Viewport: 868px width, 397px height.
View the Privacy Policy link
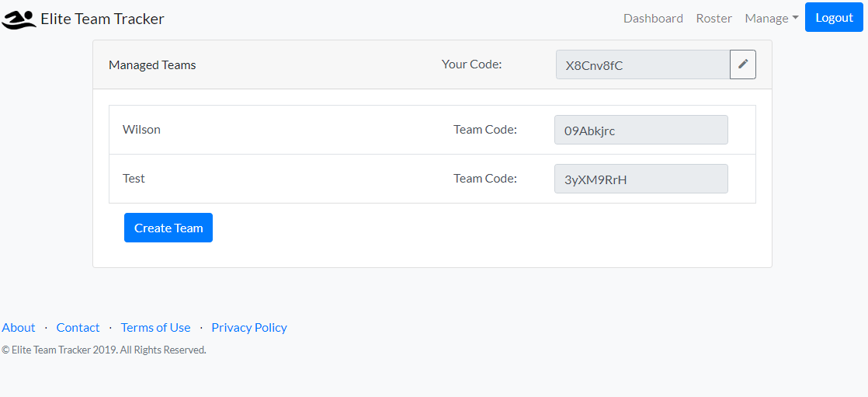click(x=249, y=327)
